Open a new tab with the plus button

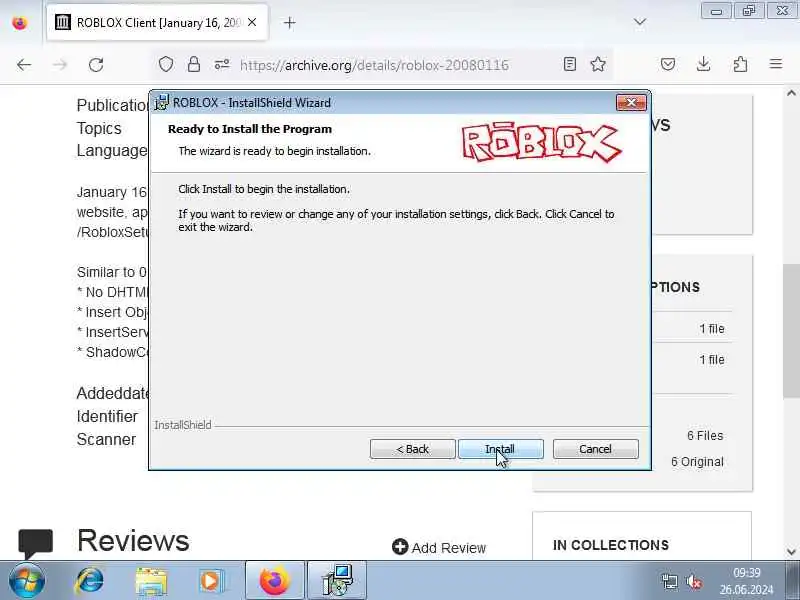(x=289, y=22)
